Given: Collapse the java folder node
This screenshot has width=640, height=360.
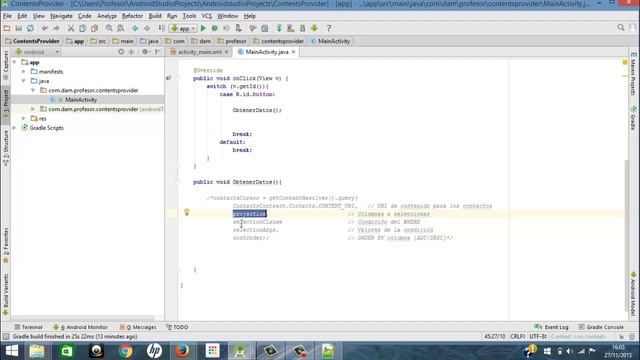Looking at the screenshot, I should pos(24,81).
